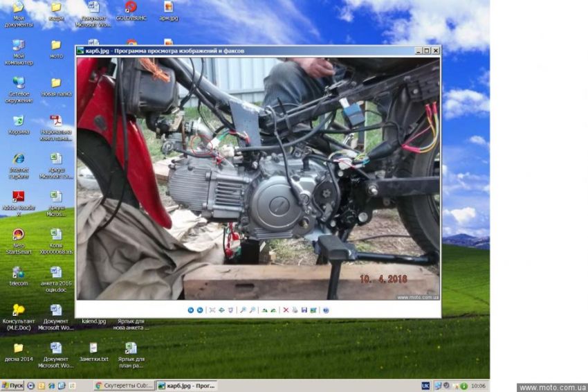This screenshot has height=392, width=588.
Task: Start the slide show from viewer toolbar
Action: pyautogui.click(x=231, y=310)
